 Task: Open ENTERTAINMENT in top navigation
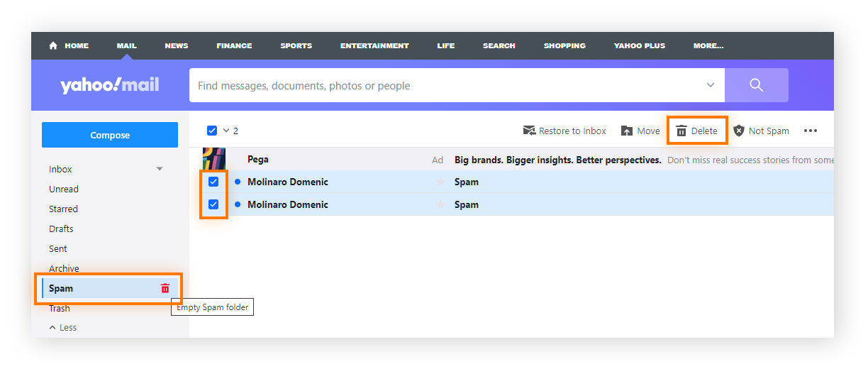[374, 45]
